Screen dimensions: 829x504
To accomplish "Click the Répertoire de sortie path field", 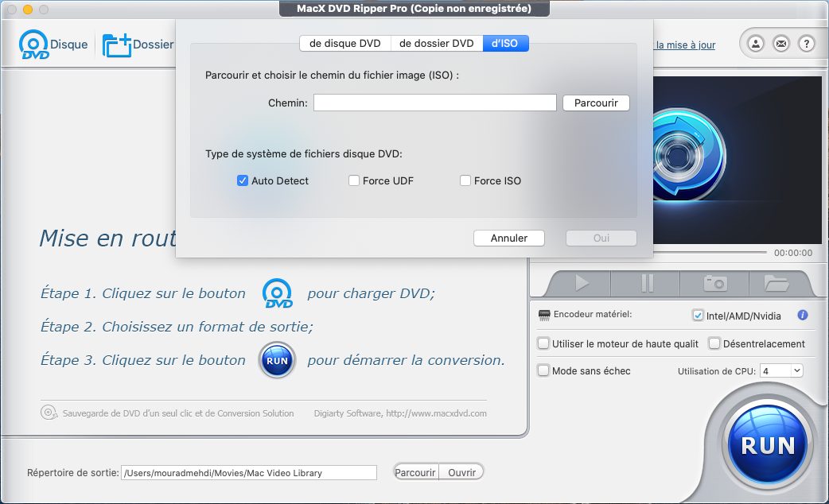I will coord(249,473).
